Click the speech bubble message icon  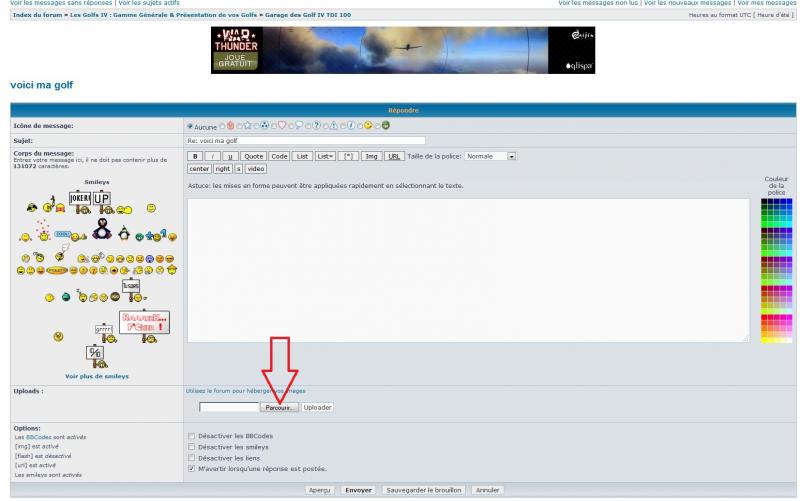tap(299, 126)
